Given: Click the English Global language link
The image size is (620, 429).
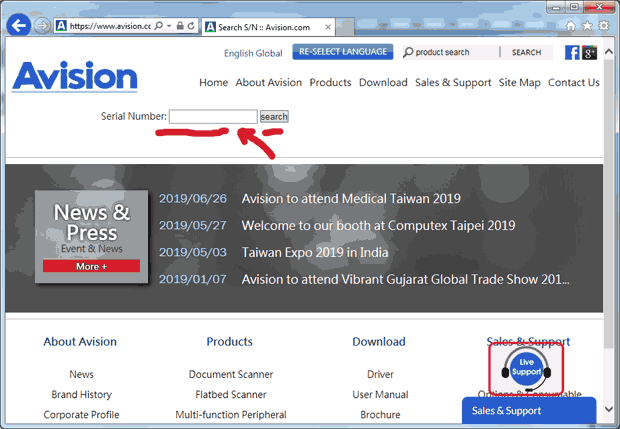Looking at the screenshot, I should (x=253, y=53).
